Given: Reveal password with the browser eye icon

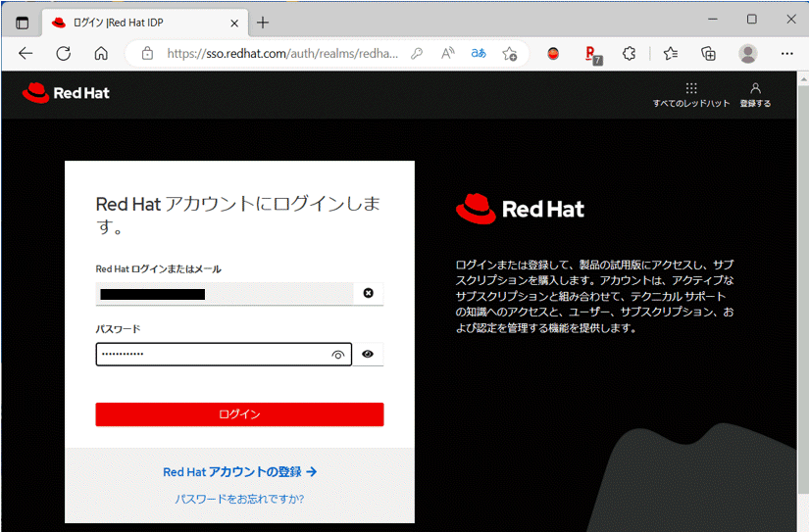Looking at the screenshot, I should [x=338, y=355].
